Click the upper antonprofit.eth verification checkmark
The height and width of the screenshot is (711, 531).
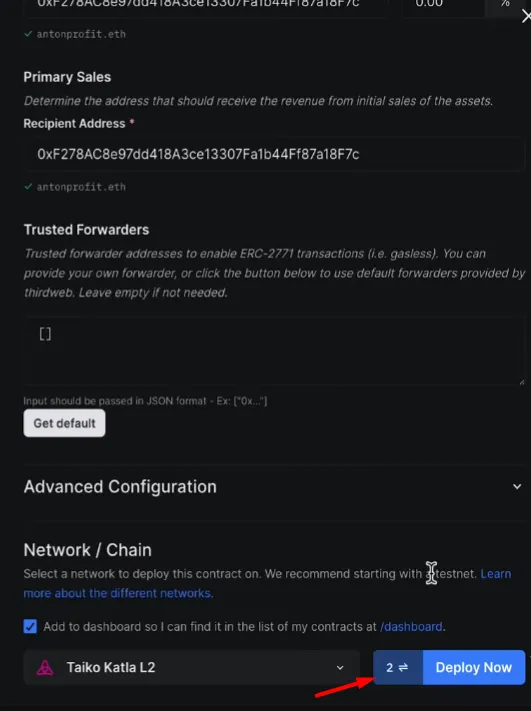28,34
